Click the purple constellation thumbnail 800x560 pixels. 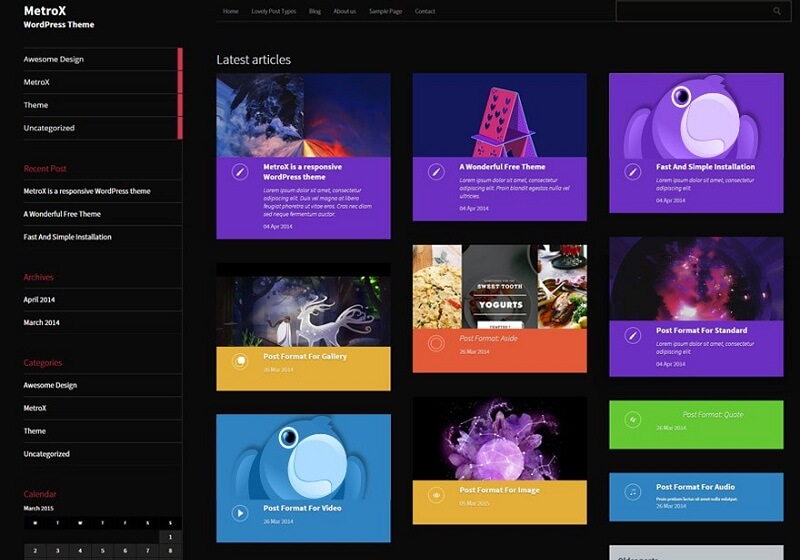coord(499,439)
